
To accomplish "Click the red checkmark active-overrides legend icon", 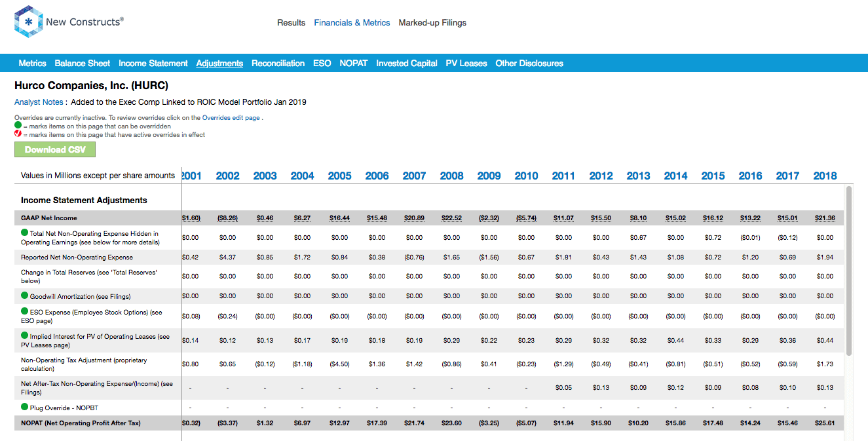I will coord(18,134).
